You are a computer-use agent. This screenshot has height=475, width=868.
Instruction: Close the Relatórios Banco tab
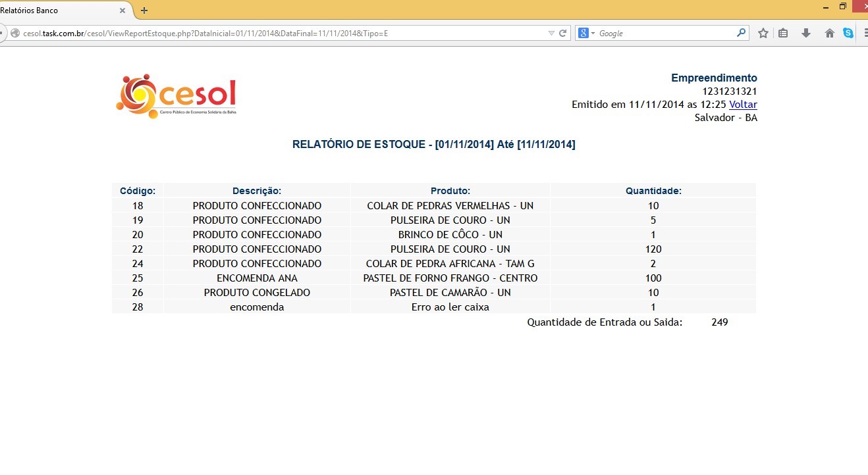pos(122,11)
